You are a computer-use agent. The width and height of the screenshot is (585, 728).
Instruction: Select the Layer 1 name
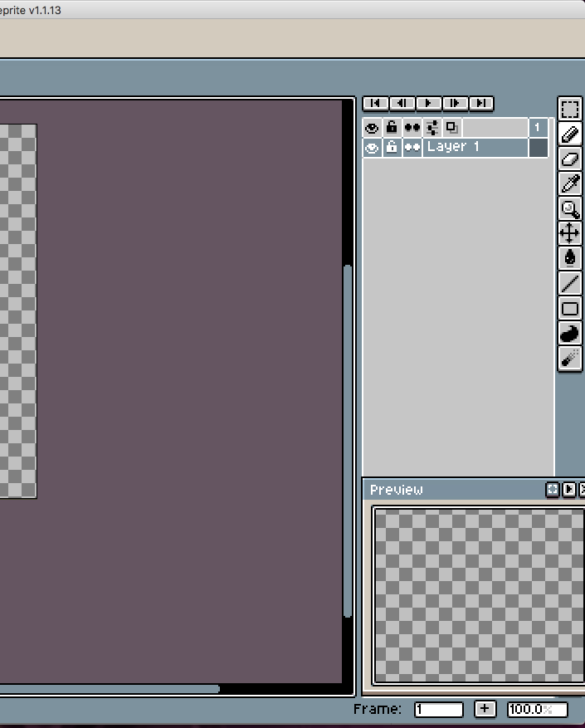coord(475,148)
